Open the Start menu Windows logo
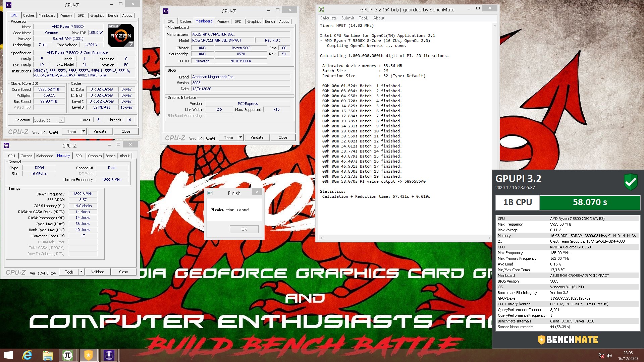Screen dimensions: 644x362 pos(8,355)
